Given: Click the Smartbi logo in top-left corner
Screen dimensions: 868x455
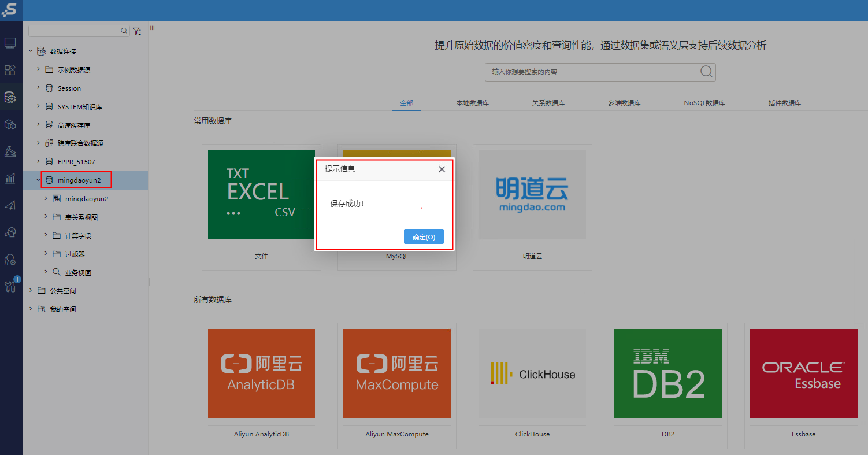Looking at the screenshot, I should tap(9, 10).
